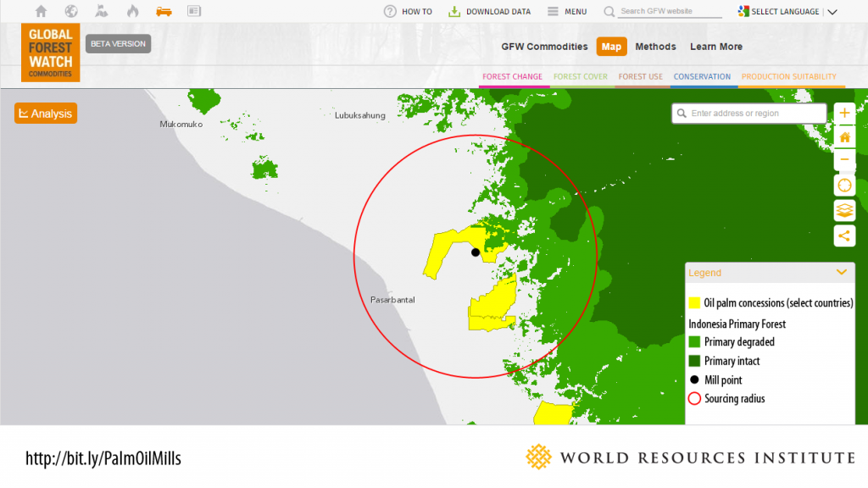
Task: Click the Primary degraded green swatch
Action: (x=694, y=342)
